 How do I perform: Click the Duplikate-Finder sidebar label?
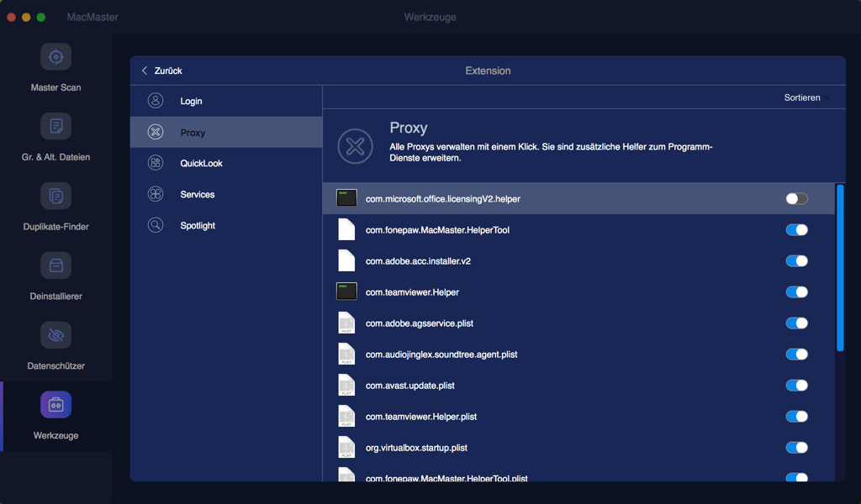tap(55, 227)
